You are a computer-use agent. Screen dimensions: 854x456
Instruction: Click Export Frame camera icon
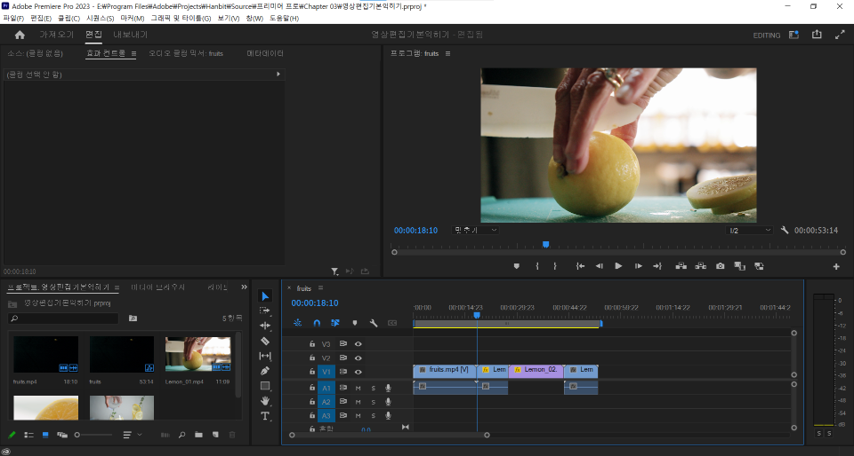point(720,266)
